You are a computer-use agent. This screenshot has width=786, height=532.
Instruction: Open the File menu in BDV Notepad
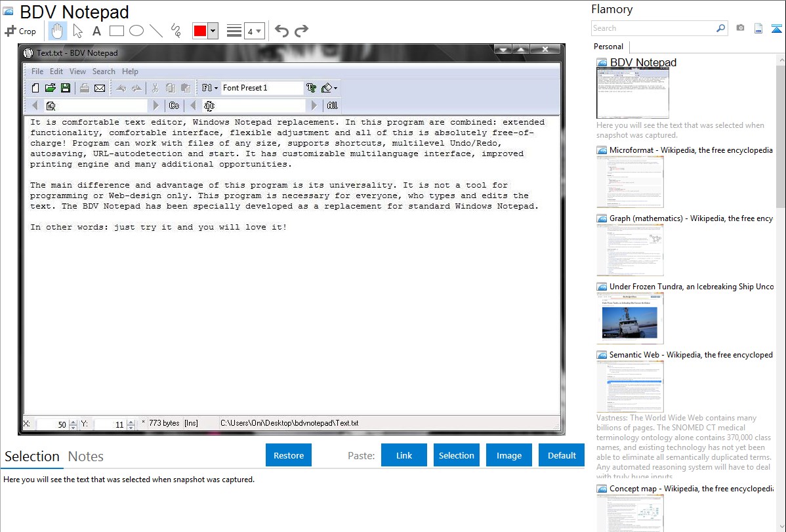coord(37,72)
